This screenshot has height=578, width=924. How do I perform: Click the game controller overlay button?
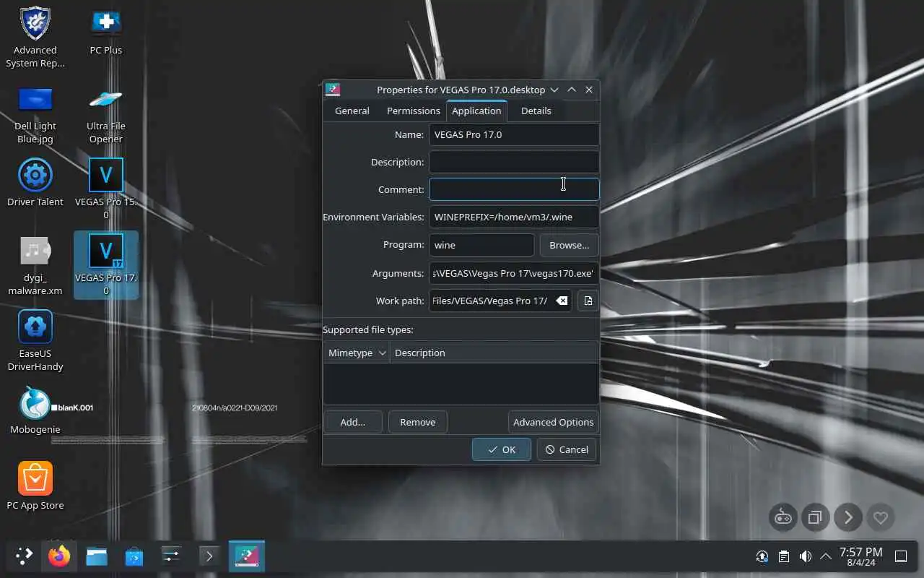(x=783, y=517)
